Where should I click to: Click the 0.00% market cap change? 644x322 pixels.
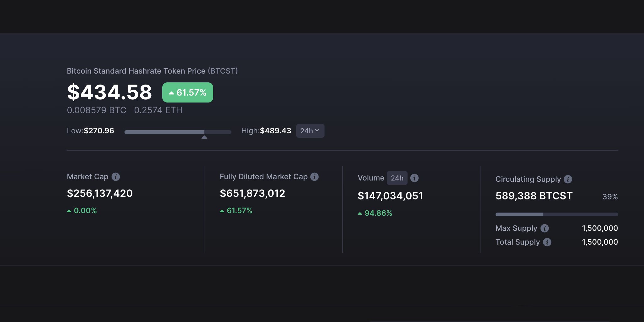click(x=82, y=211)
